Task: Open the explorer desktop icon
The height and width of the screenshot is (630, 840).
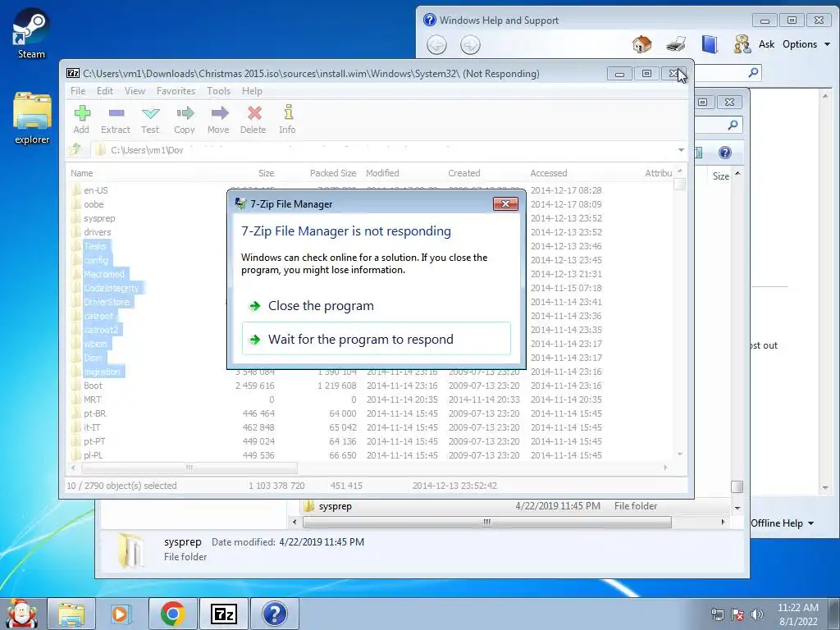Action: point(32,118)
